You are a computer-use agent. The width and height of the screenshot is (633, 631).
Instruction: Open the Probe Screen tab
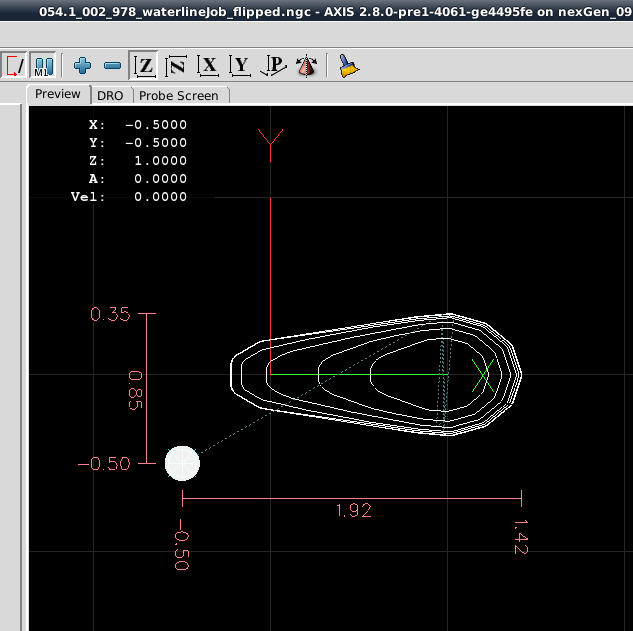178,95
